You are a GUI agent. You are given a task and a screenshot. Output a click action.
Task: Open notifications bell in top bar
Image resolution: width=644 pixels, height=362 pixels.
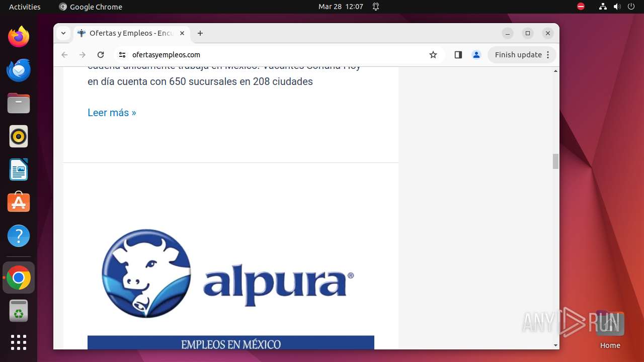click(x=376, y=7)
